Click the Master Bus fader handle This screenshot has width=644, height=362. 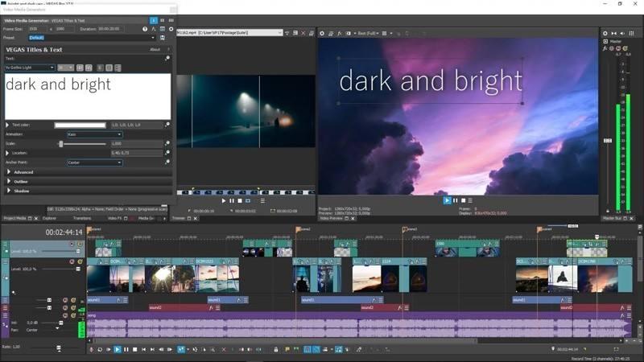(608, 140)
